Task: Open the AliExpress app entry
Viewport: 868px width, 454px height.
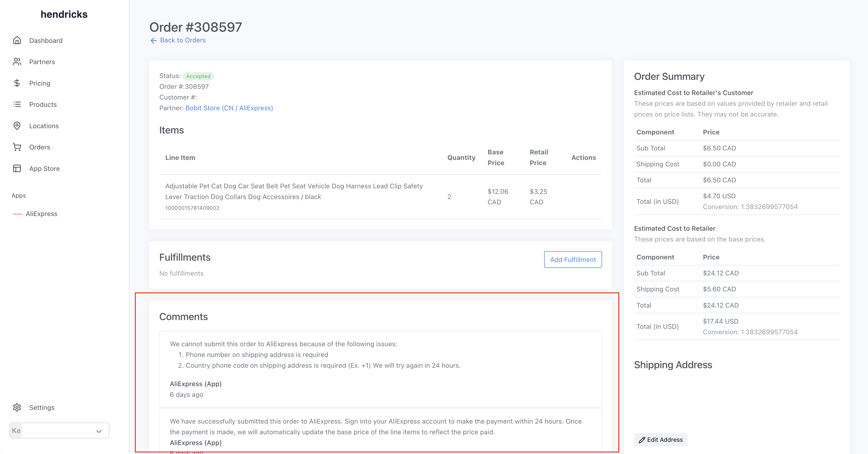Action: (x=41, y=214)
